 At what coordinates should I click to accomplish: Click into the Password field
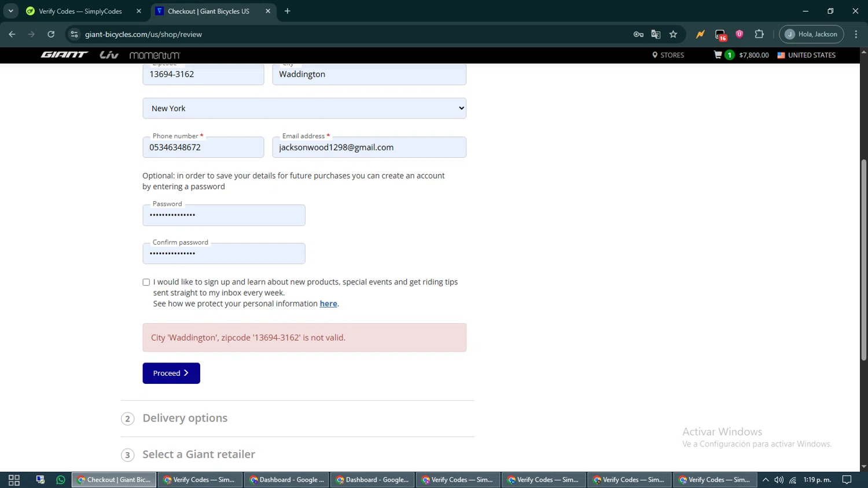[x=224, y=215]
